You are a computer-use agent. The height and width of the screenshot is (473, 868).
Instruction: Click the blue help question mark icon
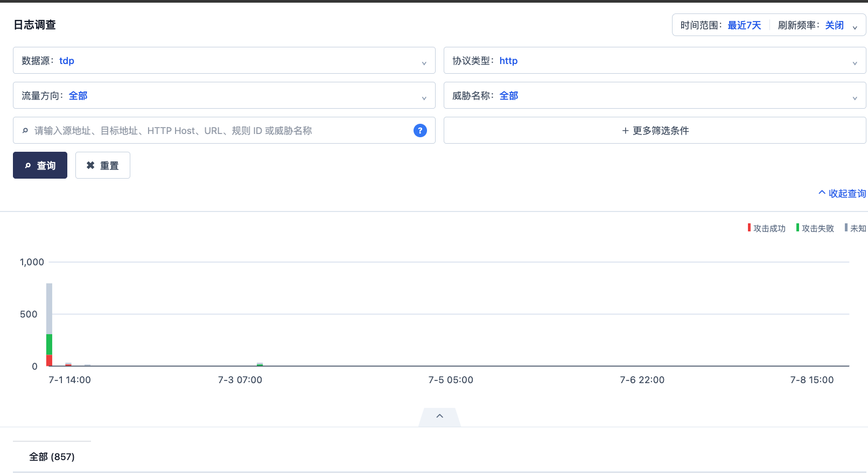[x=420, y=130]
